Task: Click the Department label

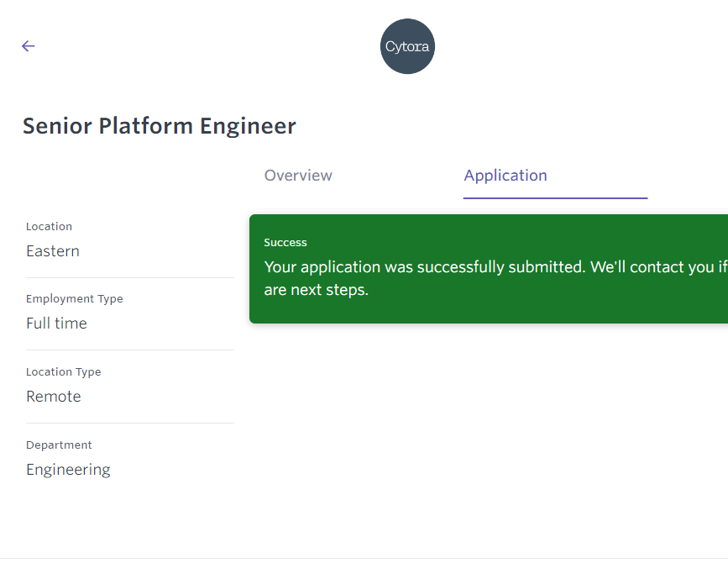Action: point(59,445)
